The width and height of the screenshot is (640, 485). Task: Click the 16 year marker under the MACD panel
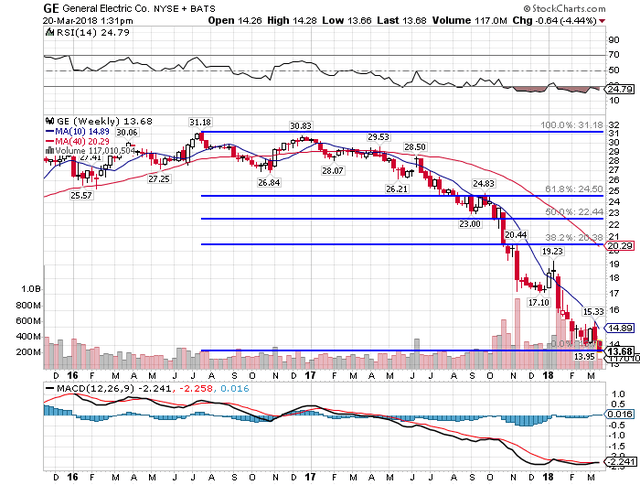(x=73, y=477)
